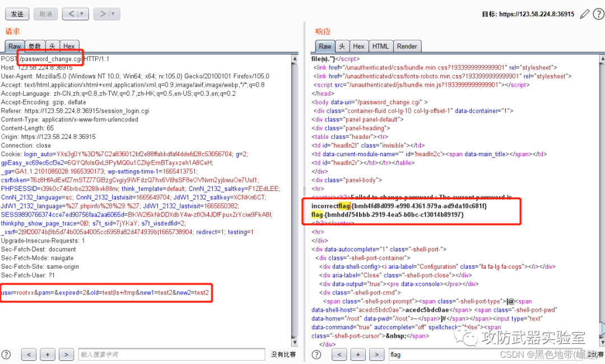Open the forward history dropdown arrow
The image size is (605, 364).
pos(113,14)
